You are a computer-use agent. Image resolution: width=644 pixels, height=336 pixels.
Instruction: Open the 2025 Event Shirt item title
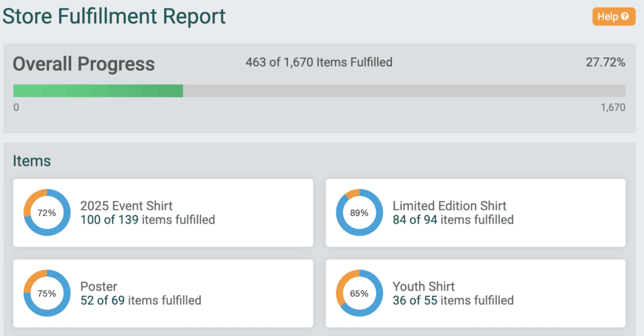click(x=126, y=205)
